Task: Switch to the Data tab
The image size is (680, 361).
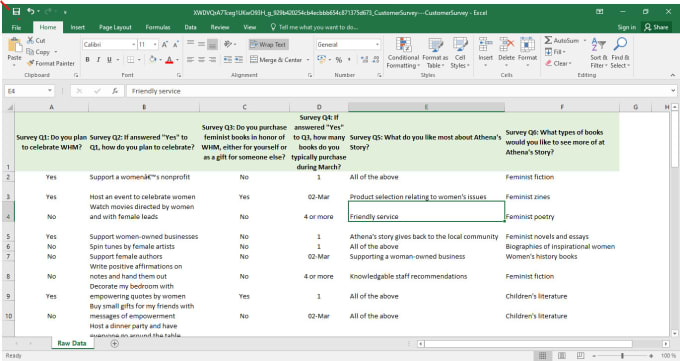Action: [190, 27]
